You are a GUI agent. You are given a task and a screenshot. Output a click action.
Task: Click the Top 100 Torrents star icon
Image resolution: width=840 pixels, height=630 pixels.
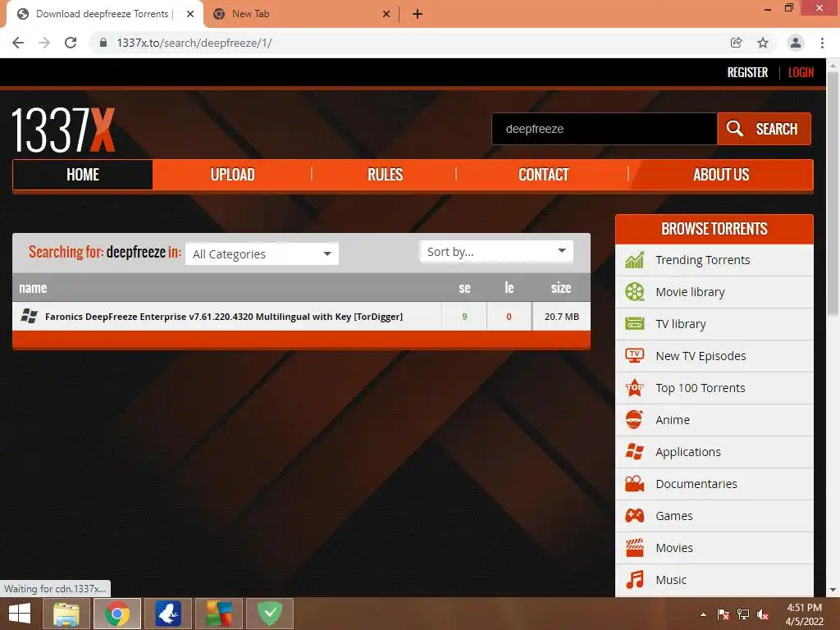(x=634, y=388)
